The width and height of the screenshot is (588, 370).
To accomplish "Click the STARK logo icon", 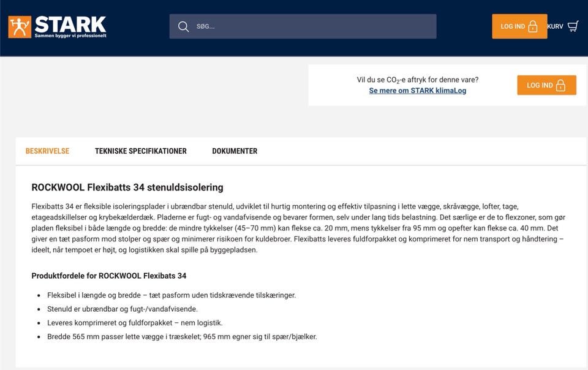I will (20, 26).
